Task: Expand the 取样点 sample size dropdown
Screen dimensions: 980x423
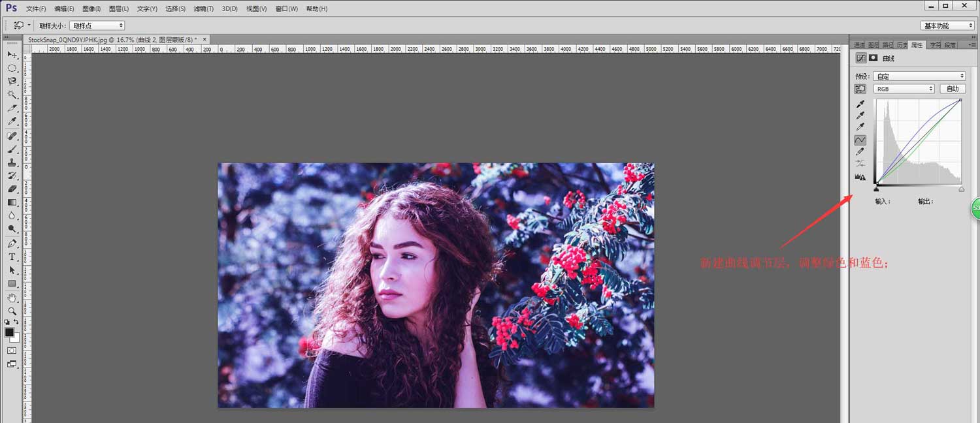Action: pos(97,25)
